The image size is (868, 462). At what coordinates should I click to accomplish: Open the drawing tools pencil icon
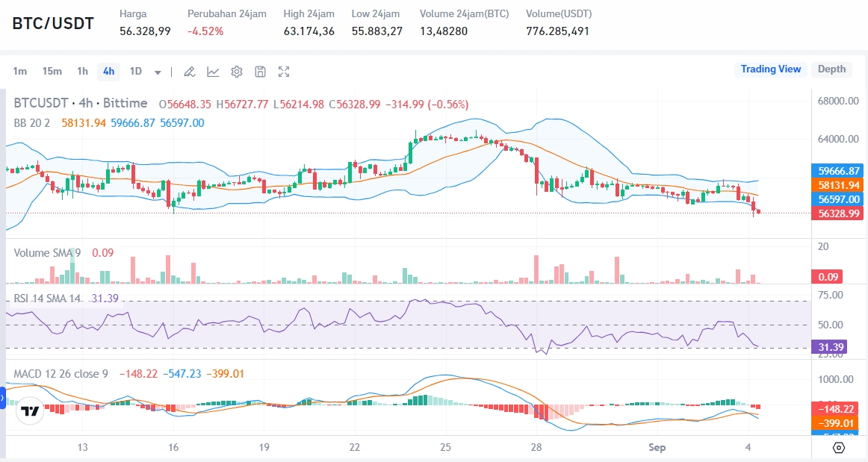pyautogui.click(x=189, y=72)
